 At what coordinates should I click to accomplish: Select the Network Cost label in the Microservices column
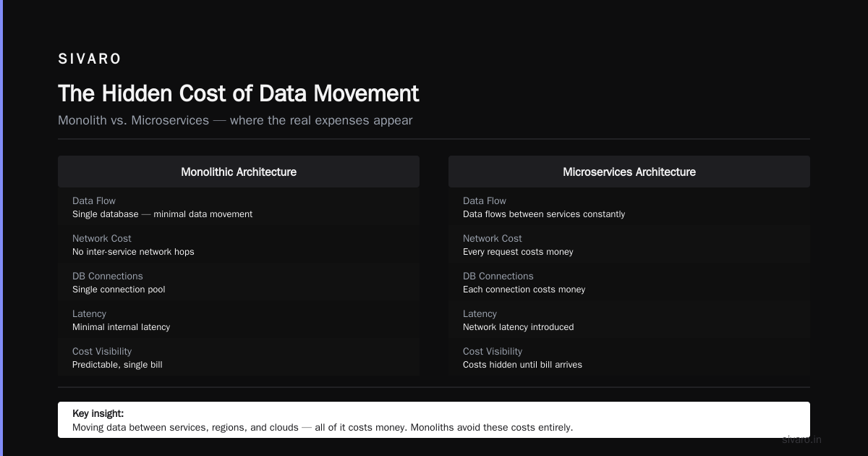point(493,238)
